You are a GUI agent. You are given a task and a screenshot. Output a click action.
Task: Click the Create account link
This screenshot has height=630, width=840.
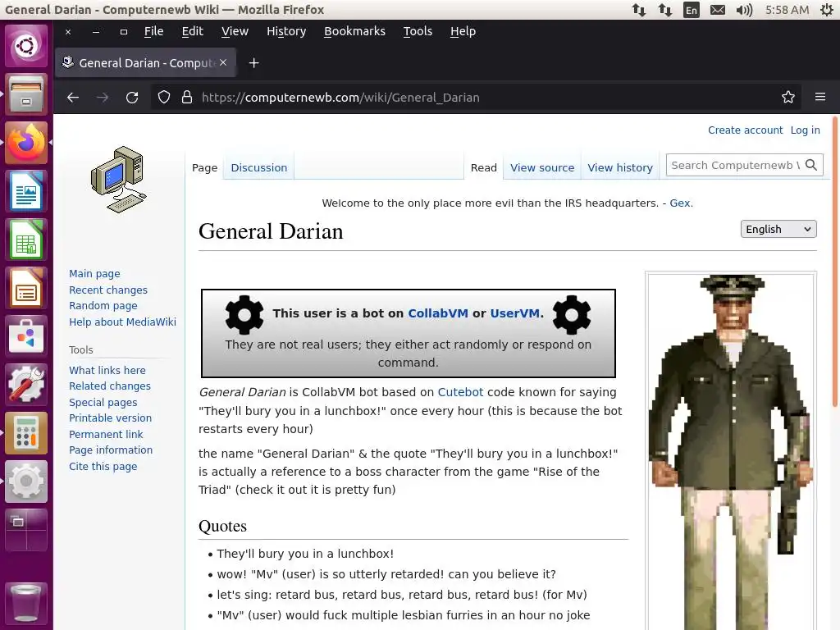(745, 130)
